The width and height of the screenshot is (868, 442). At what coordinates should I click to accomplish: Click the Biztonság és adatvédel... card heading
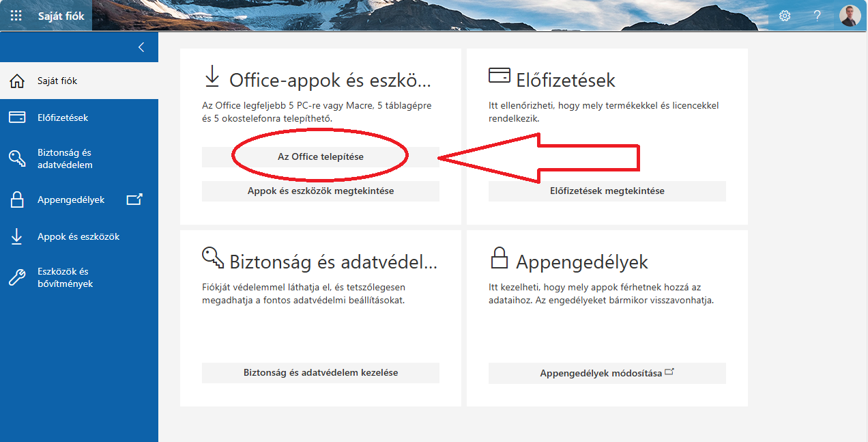coord(333,262)
